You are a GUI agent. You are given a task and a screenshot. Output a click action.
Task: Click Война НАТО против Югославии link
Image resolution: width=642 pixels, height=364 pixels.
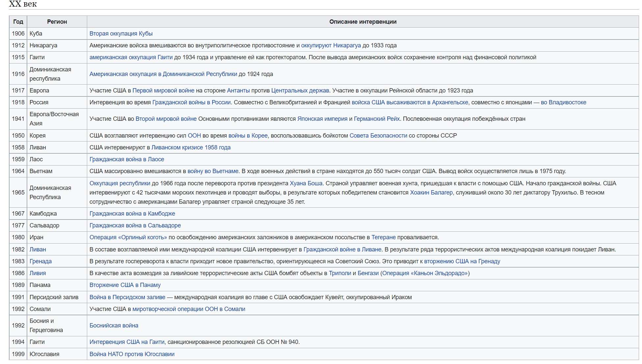[x=132, y=354]
